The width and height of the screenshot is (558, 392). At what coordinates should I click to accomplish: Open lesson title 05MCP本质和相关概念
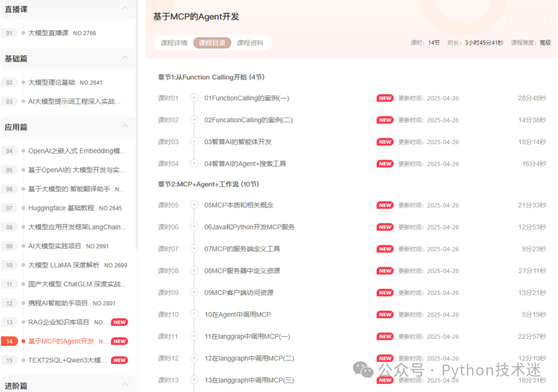pyautogui.click(x=239, y=205)
